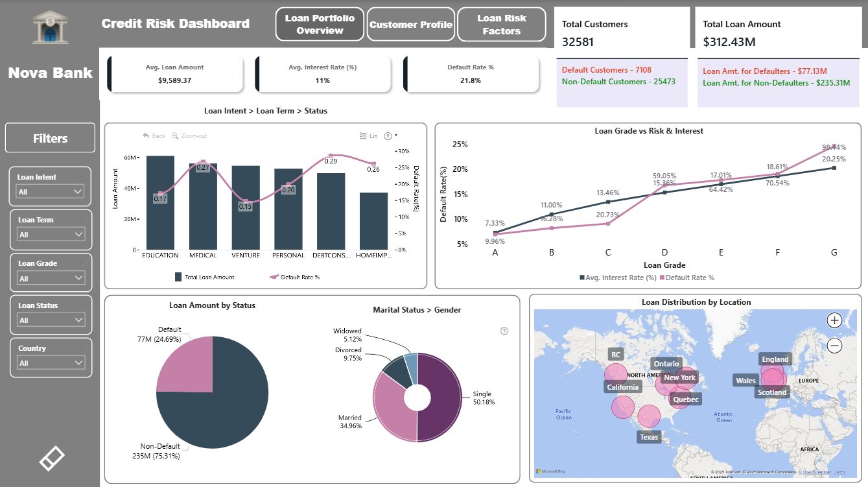
Task: Click the Loan Risk Factors button
Action: click(x=501, y=25)
